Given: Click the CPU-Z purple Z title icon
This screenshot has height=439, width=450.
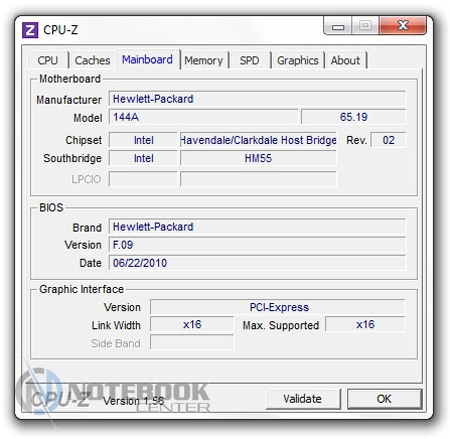Looking at the screenshot, I should (x=30, y=30).
